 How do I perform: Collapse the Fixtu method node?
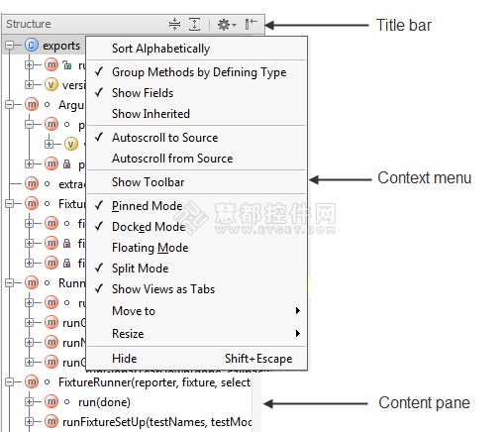point(10,204)
